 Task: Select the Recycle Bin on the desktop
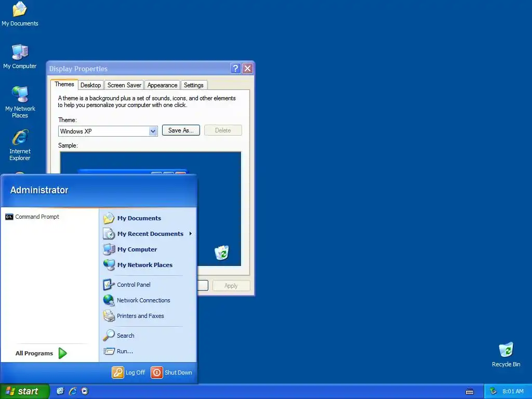[x=506, y=354]
